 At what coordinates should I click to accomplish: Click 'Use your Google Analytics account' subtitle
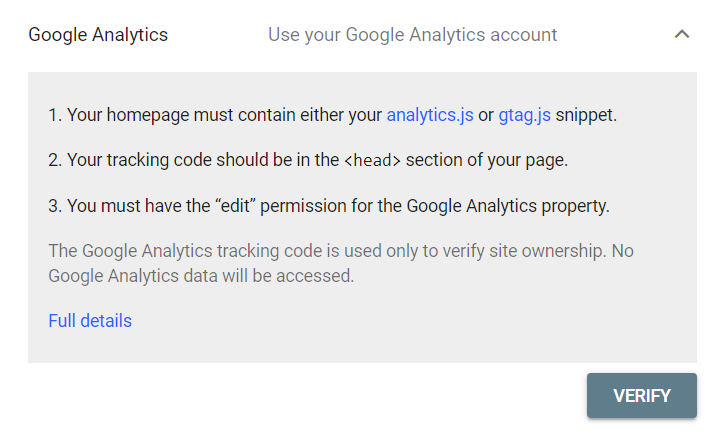point(412,35)
